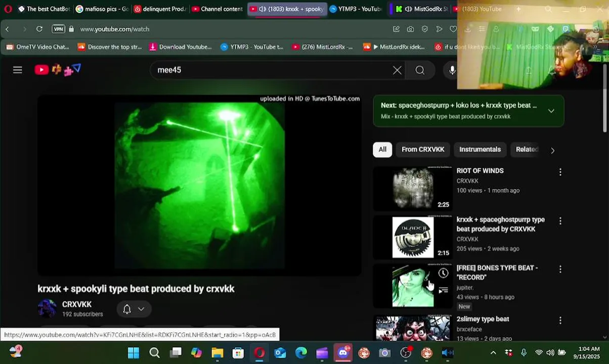
Task: Open options for krxxk + spaceghostpurrp type beat
Action: (x=560, y=221)
